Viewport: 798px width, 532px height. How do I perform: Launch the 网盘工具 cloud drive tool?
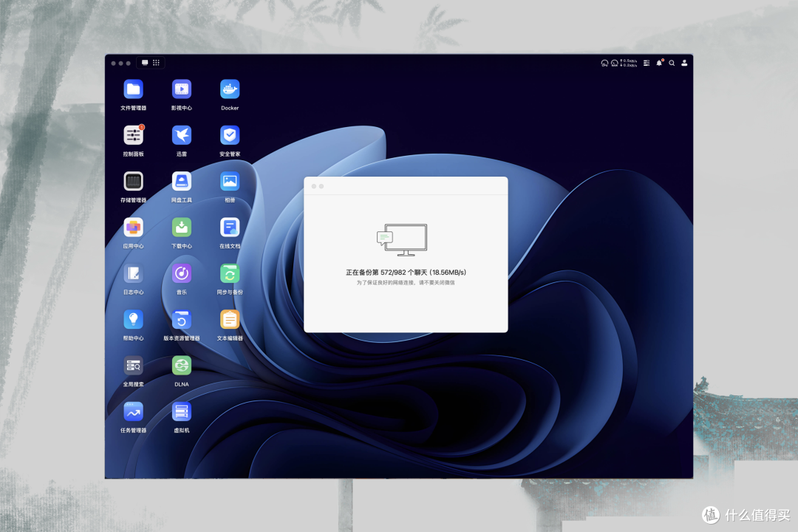point(182,181)
